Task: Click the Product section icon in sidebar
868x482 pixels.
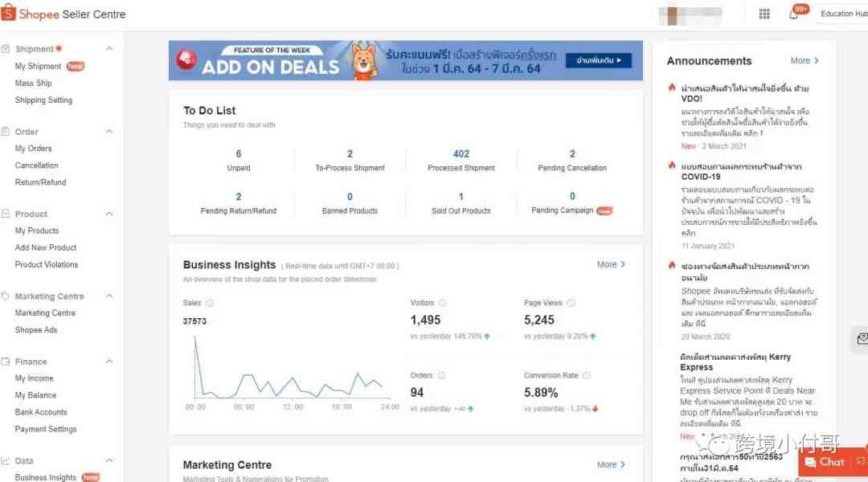Action: click(6, 214)
